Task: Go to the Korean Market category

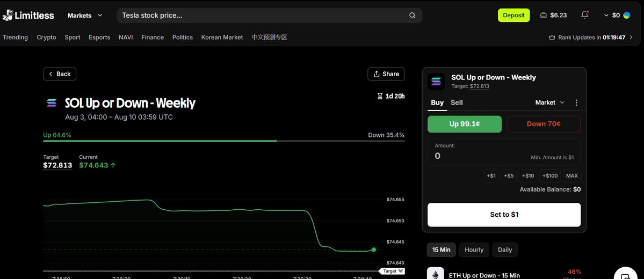Action: coord(222,38)
